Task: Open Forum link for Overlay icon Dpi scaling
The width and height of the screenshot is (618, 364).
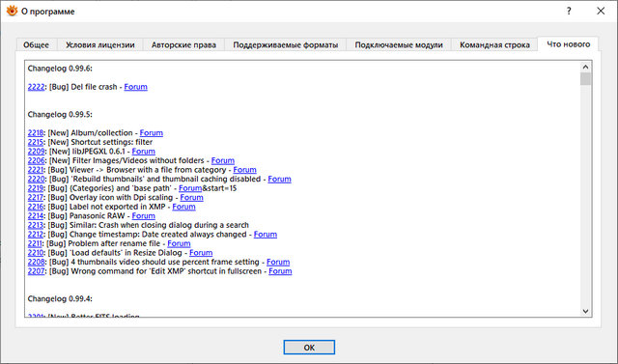Action: point(191,197)
